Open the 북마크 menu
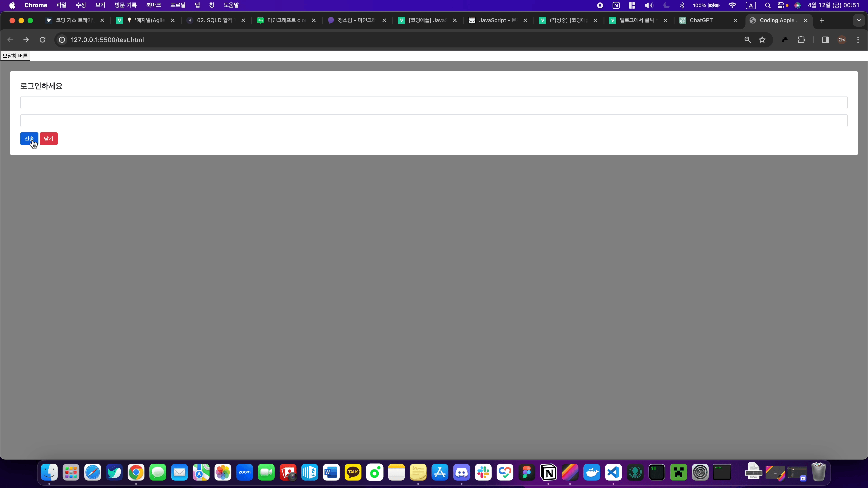This screenshot has height=488, width=868. (153, 5)
